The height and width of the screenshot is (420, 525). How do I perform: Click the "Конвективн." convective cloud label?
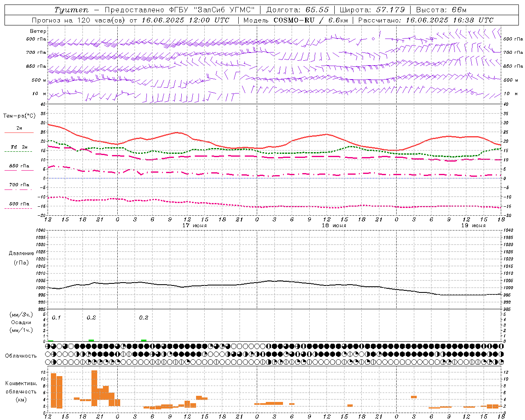(21, 383)
